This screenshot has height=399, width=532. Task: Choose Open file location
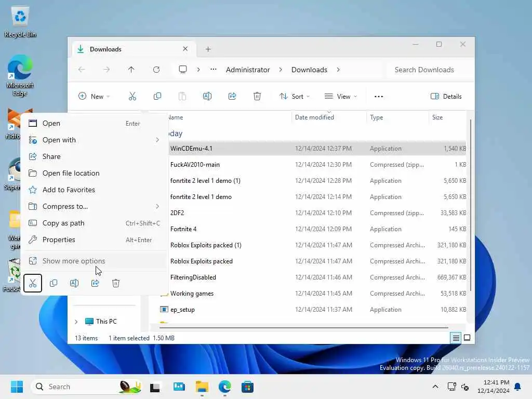click(95, 173)
